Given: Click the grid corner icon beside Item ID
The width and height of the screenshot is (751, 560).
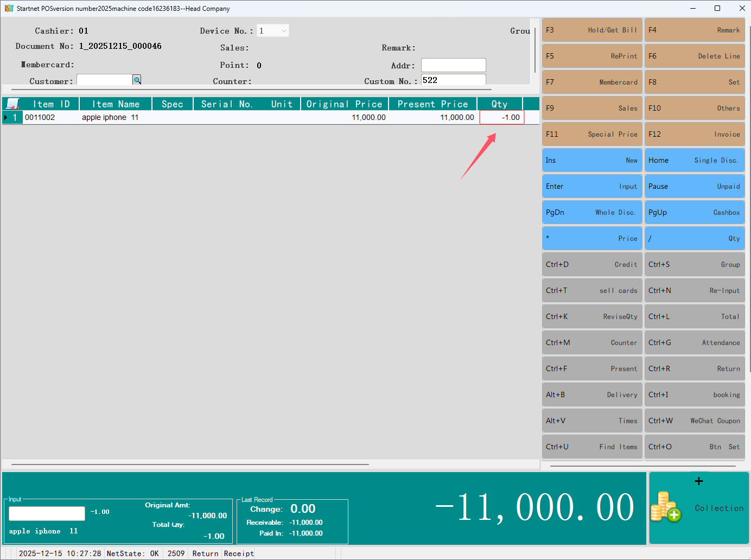Looking at the screenshot, I should coord(12,104).
